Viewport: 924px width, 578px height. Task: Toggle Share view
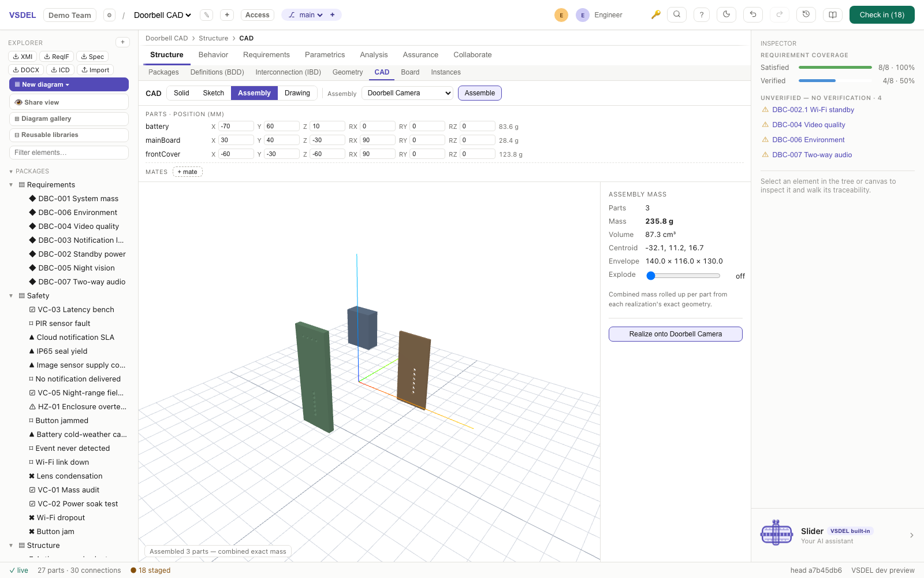(x=69, y=102)
